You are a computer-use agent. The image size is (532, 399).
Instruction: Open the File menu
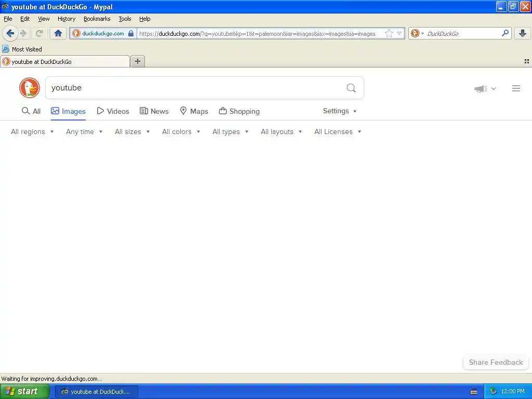tap(8, 19)
